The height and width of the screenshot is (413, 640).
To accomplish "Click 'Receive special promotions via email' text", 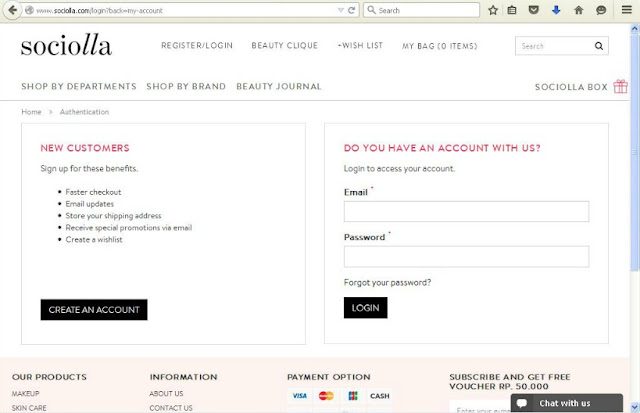I will [x=129, y=228].
